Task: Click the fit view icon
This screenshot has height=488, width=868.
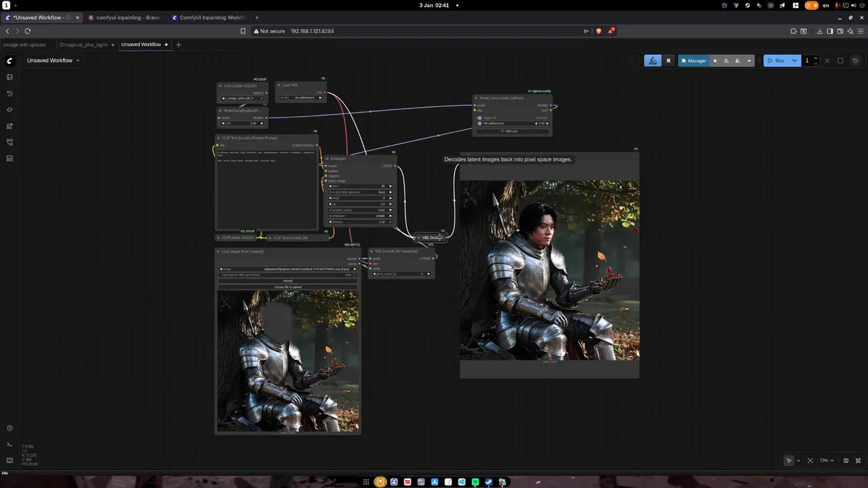Action: [810, 461]
